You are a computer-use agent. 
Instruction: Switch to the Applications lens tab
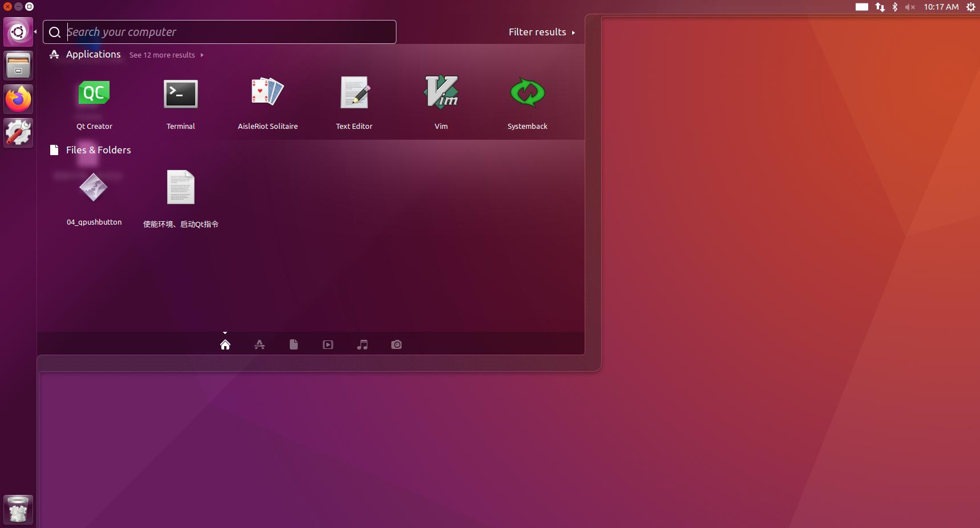[260, 344]
